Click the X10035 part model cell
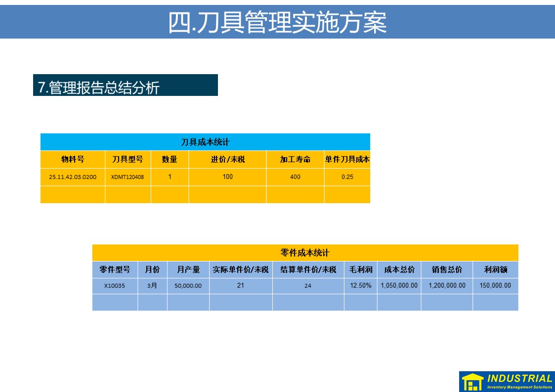Viewport: 555px width, 392px height. pyautogui.click(x=115, y=286)
